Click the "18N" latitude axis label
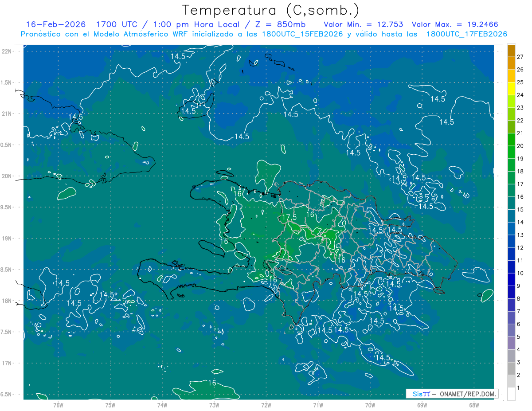Image resolution: width=532 pixels, height=411 pixels. coord(7,301)
